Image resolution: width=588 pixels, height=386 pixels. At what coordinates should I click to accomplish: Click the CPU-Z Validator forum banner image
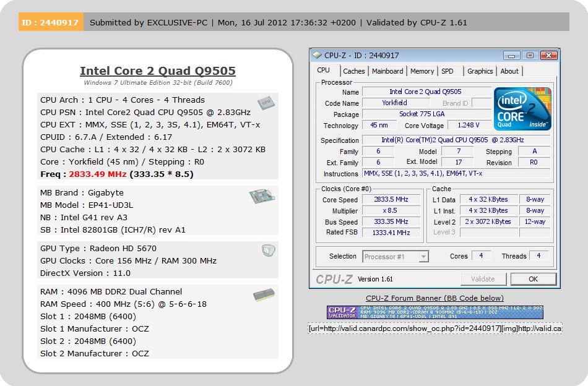coord(435,312)
